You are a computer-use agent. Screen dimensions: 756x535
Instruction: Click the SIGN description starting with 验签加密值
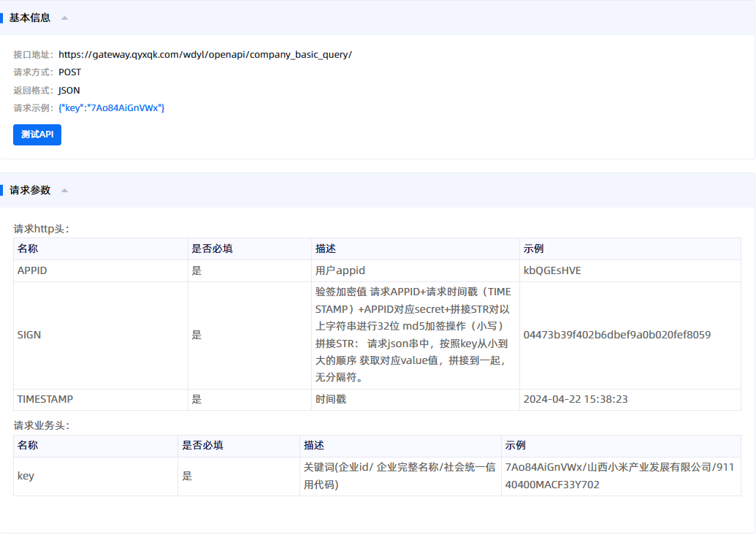click(x=414, y=335)
